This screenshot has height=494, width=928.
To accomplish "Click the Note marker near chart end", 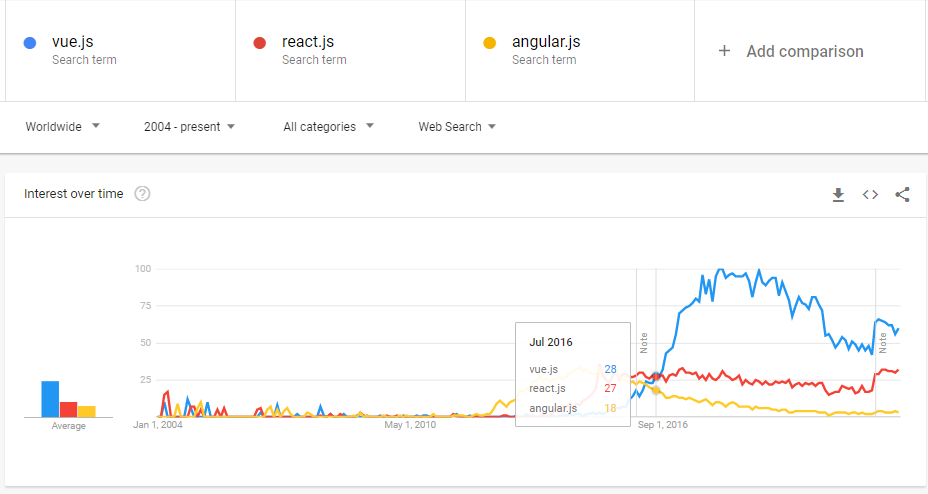I will tap(882, 343).
